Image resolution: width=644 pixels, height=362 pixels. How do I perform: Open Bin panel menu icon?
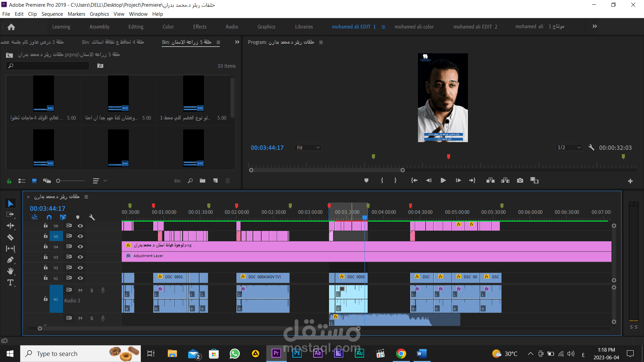coord(218,42)
